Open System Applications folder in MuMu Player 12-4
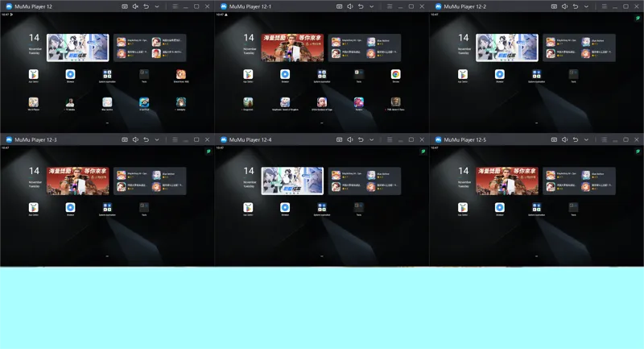Image resolution: width=644 pixels, height=349 pixels. (x=322, y=208)
